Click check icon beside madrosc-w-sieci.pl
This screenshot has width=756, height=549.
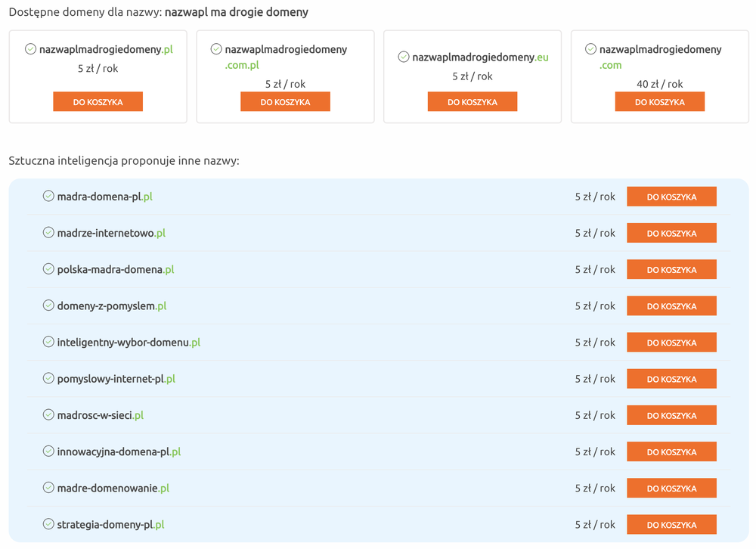coord(48,415)
